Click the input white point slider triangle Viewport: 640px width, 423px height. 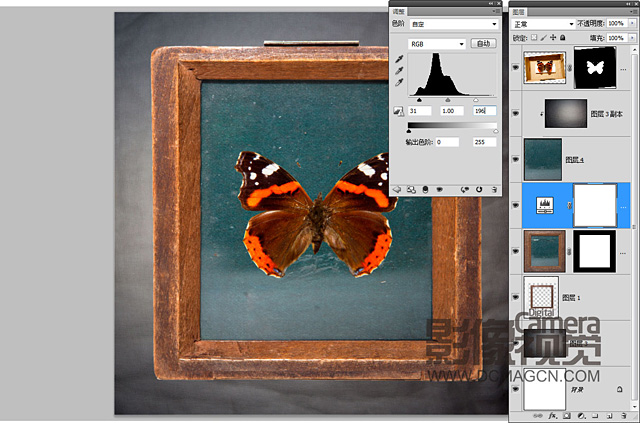476,100
